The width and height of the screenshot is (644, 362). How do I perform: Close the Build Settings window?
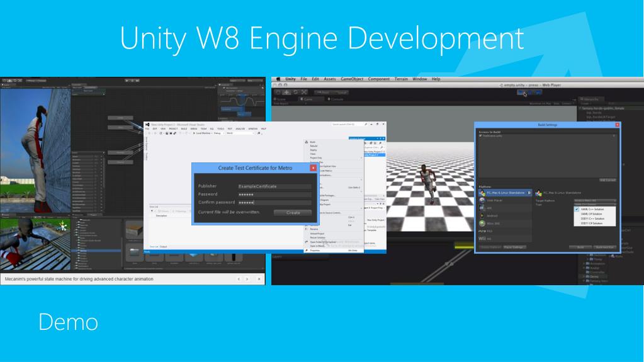tap(617, 125)
